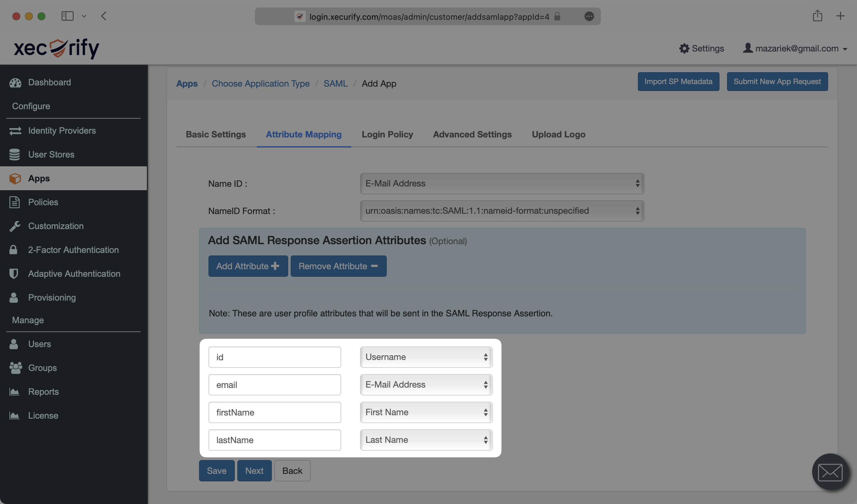857x504 pixels.
Task: Switch to the Basic Settings tab
Action: tap(215, 134)
